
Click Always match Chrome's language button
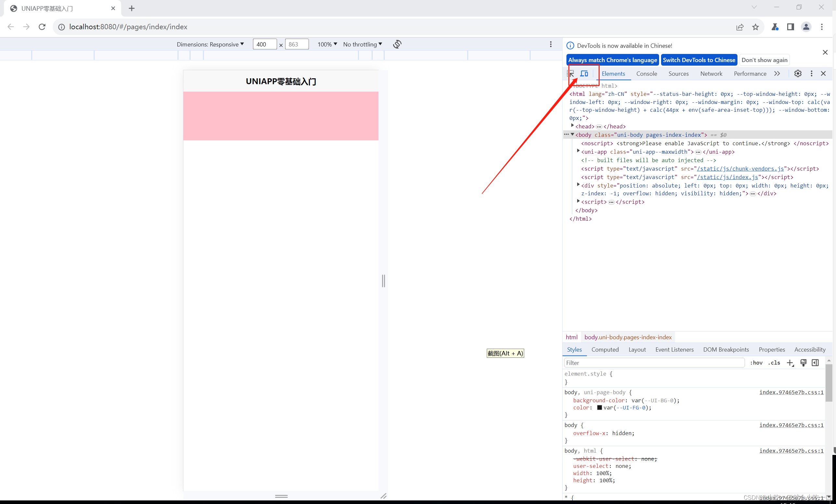click(612, 60)
